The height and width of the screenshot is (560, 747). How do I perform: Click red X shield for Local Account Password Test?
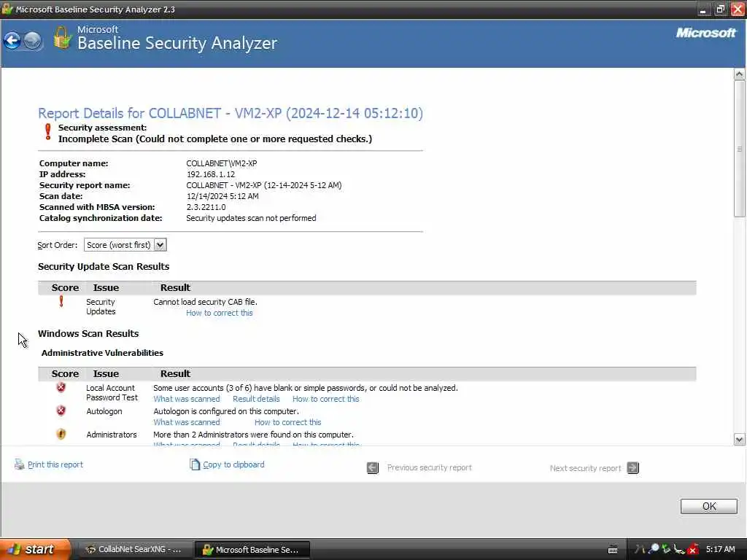coord(61,387)
